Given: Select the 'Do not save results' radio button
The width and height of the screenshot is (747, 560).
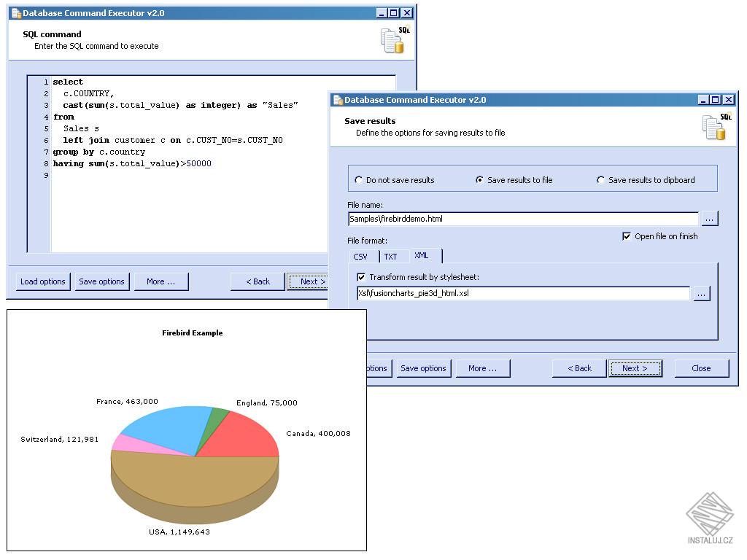Looking at the screenshot, I should (360, 179).
